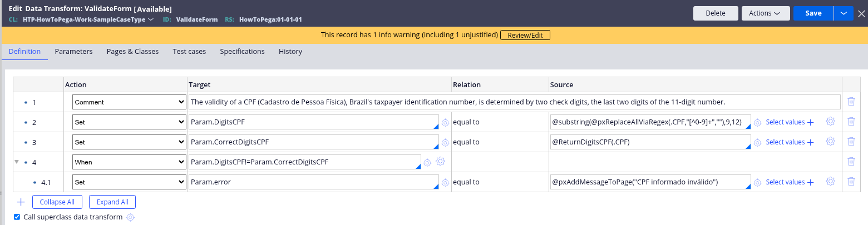This screenshot has width=868, height=225.
Task: Open row 2 far-right configuration gear
Action: 831,121
